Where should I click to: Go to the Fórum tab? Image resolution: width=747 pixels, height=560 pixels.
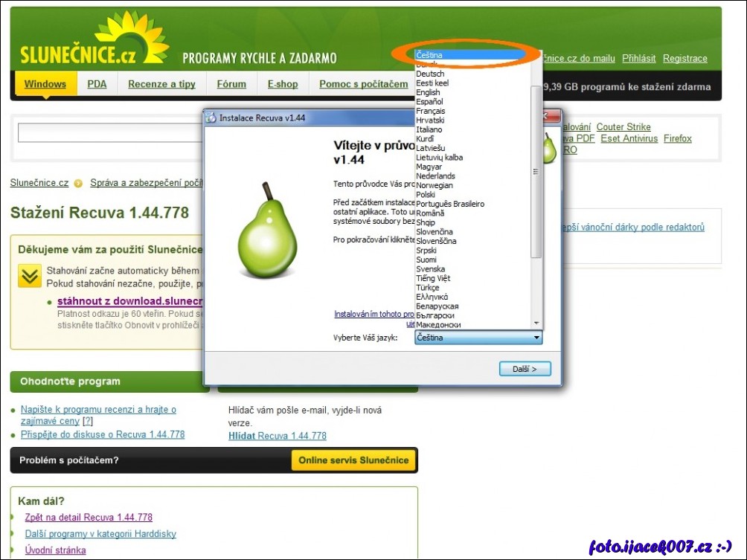coord(231,84)
